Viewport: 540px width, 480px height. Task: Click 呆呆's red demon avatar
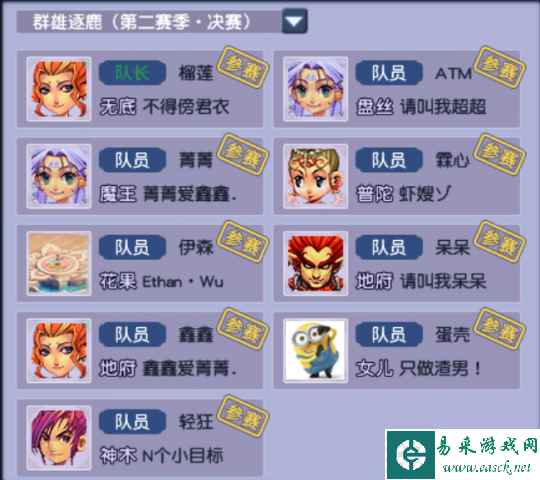pyautogui.click(x=315, y=263)
